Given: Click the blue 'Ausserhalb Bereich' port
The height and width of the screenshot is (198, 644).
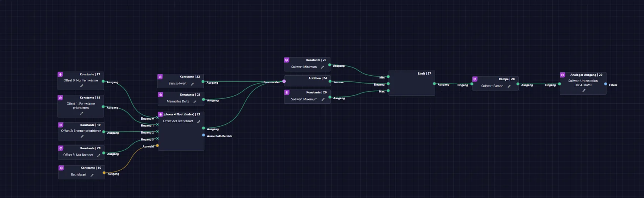Looking at the screenshot, I should point(203,135).
